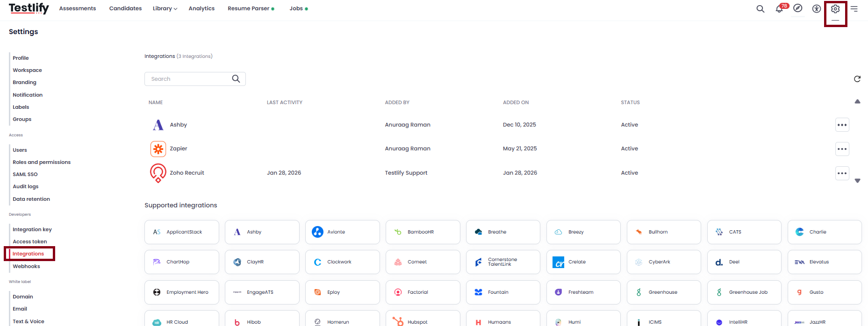868x326 pixels.
Task: Open the Analytics menu
Action: coord(201,8)
